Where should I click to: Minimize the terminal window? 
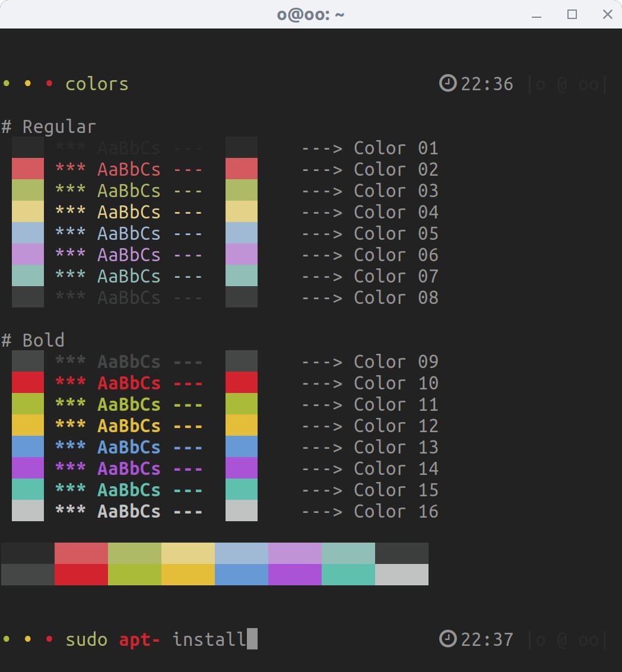537,14
